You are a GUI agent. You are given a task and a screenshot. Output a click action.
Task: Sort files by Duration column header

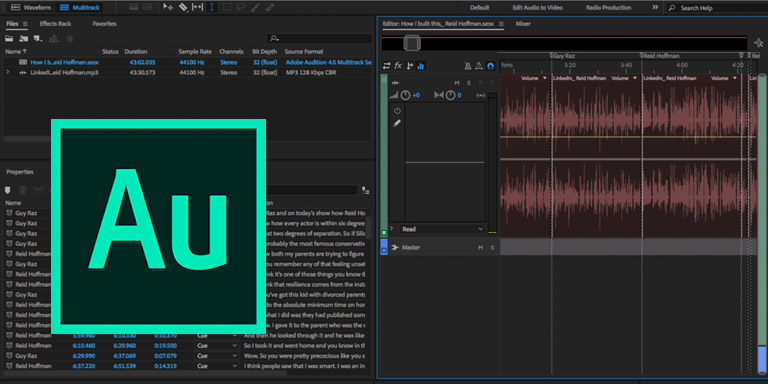pos(136,51)
